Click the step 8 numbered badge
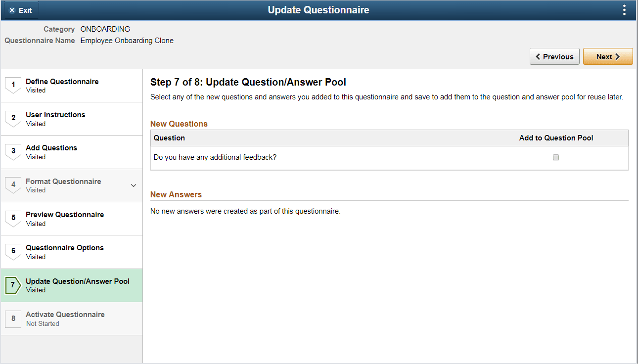Viewport: 638px width, 364px height. point(13,318)
